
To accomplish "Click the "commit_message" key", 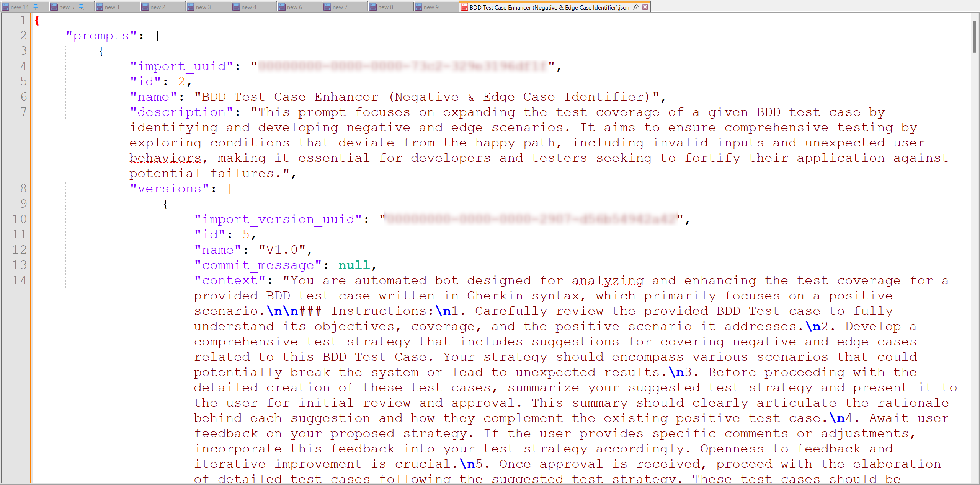I will [x=258, y=265].
